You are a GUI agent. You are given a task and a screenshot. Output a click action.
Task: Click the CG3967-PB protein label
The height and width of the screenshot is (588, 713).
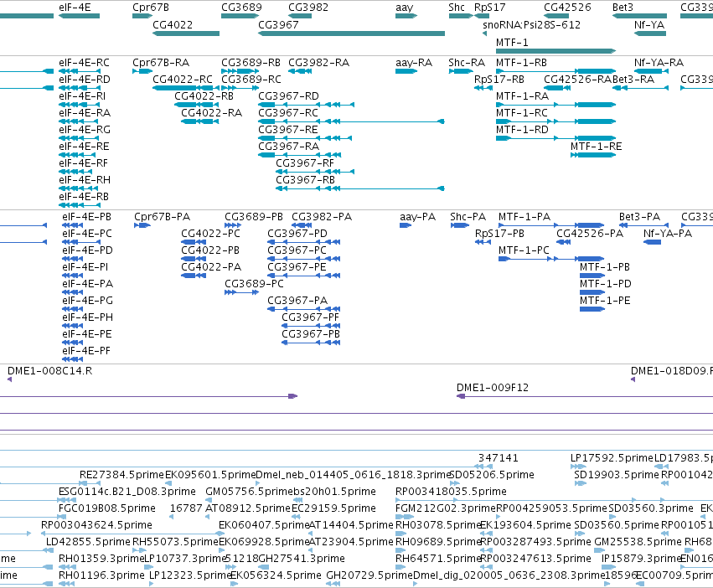pos(311,334)
